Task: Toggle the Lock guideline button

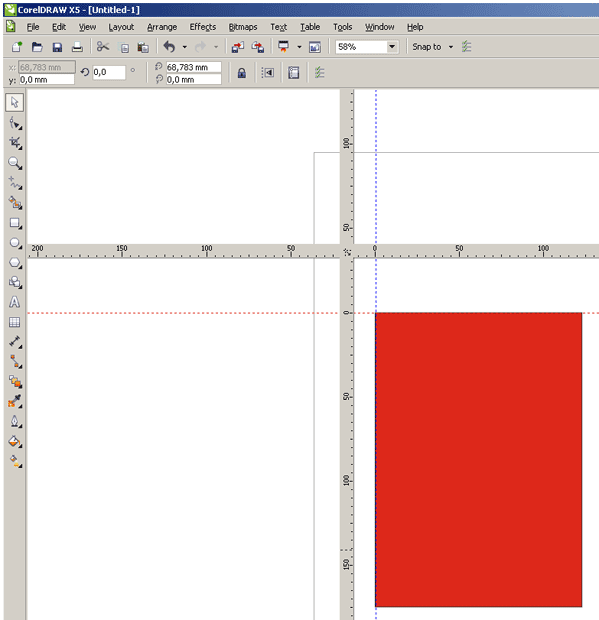Action: tap(242, 73)
